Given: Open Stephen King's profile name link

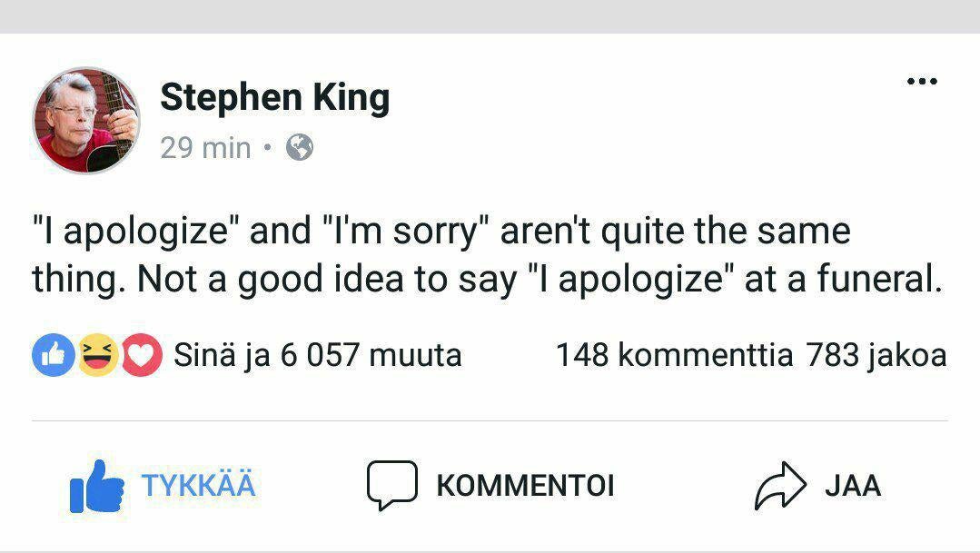Looking at the screenshot, I should pos(274,97).
